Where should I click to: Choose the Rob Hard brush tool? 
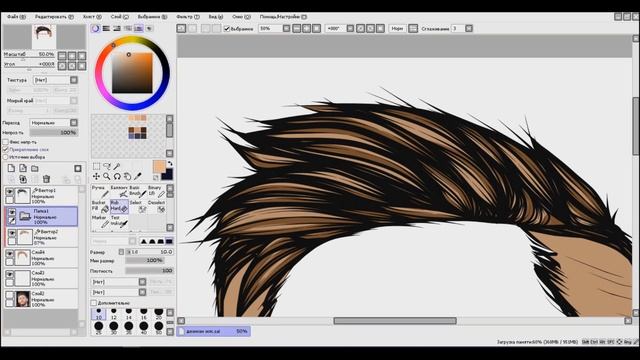119,207
